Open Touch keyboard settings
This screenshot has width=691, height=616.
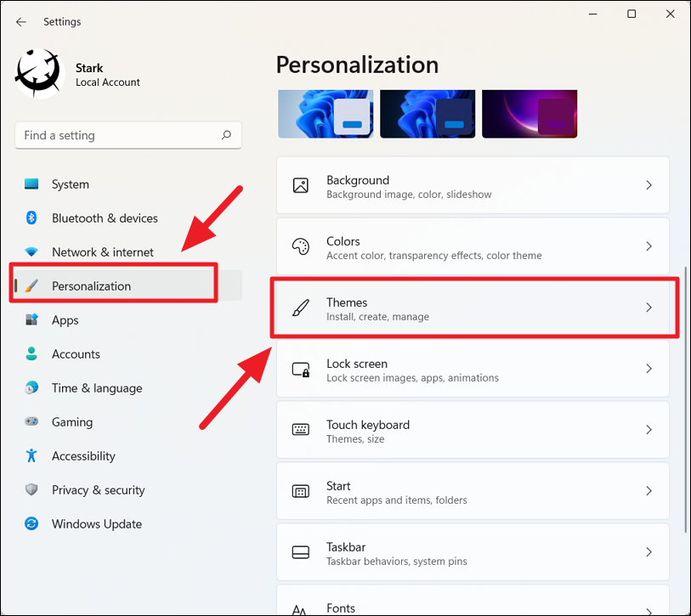[x=473, y=430]
